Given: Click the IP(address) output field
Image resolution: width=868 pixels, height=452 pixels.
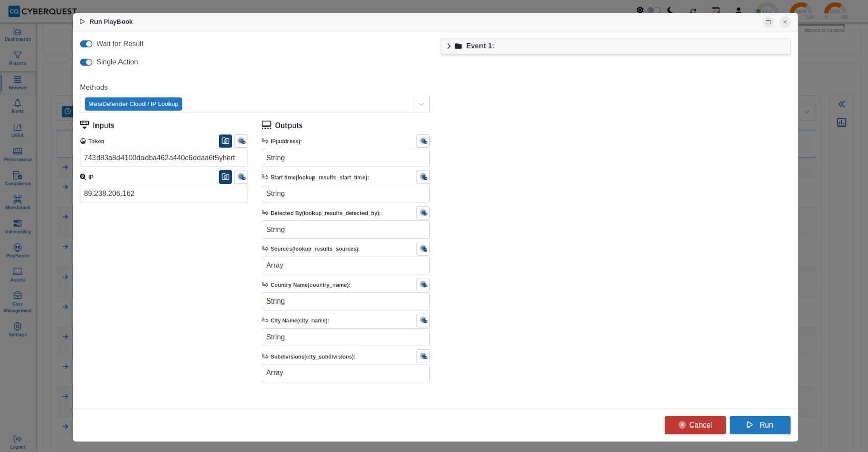Looking at the screenshot, I should pos(346,158).
